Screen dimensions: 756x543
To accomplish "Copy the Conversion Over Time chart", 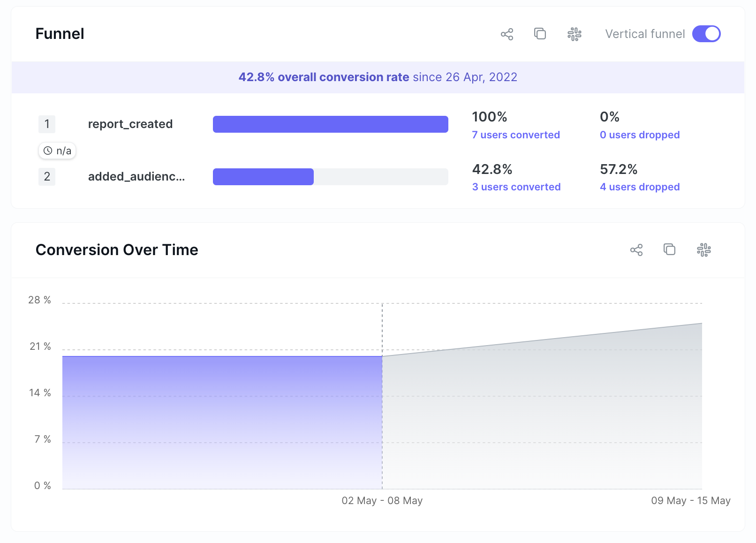I will coord(669,249).
